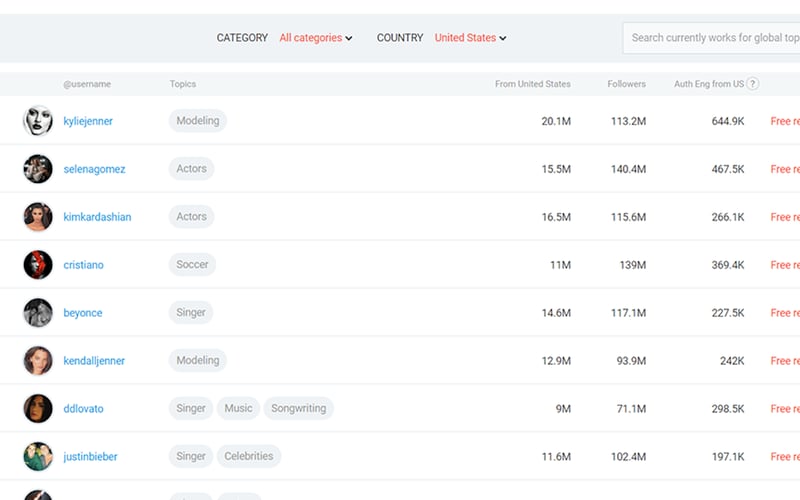Open cristiano profile avatar
The width and height of the screenshot is (800, 500).
click(38, 265)
